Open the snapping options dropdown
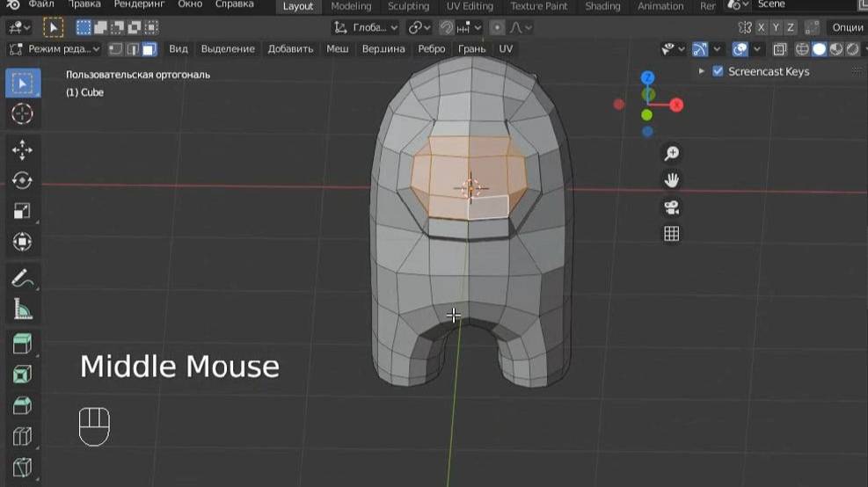The height and width of the screenshot is (487, 868). [x=470, y=27]
